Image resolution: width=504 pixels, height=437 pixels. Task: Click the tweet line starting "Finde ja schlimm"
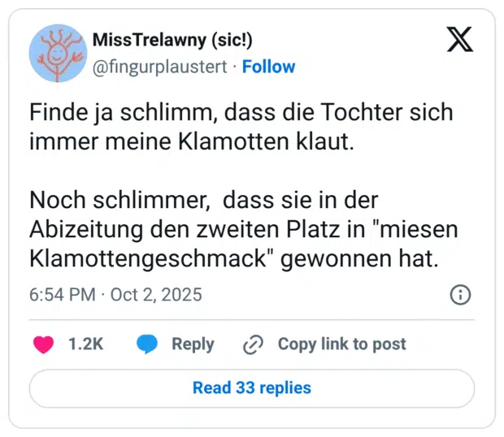pyautogui.click(x=241, y=113)
